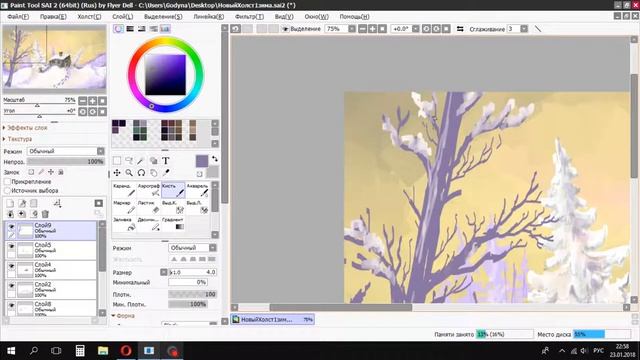Open the Сглаживание value dropdown

coord(524,29)
